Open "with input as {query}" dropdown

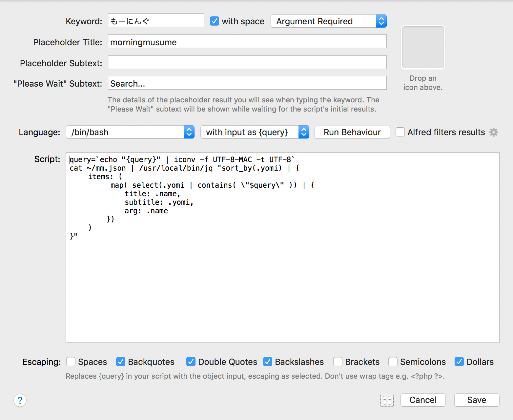point(255,132)
